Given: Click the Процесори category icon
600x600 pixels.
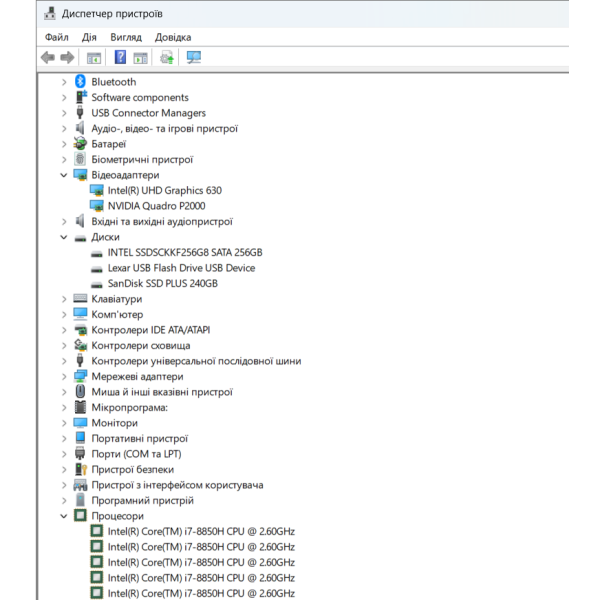Looking at the screenshot, I should (80, 515).
